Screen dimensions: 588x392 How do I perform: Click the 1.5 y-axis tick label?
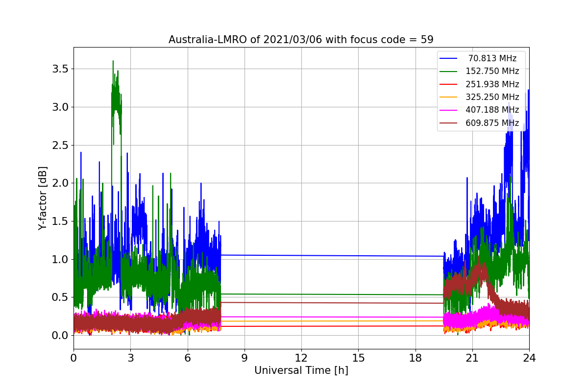60,221
